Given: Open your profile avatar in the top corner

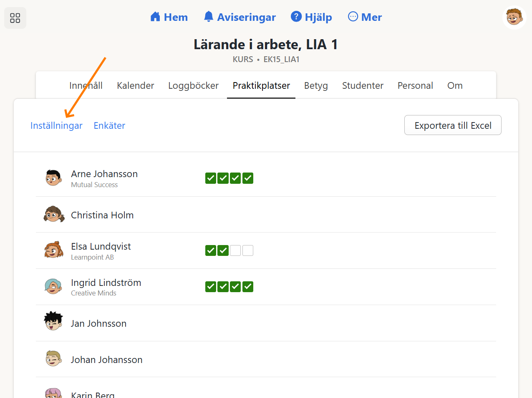Looking at the screenshot, I should pos(514,17).
